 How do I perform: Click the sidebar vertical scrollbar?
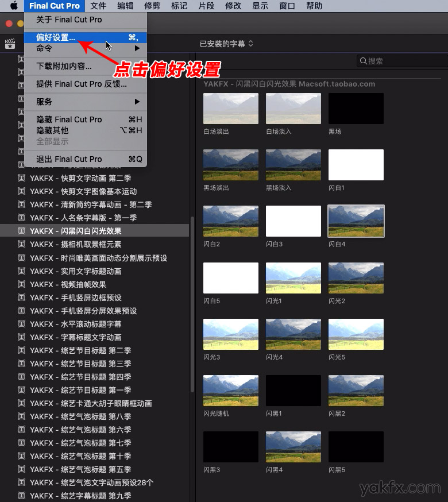pos(192,304)
